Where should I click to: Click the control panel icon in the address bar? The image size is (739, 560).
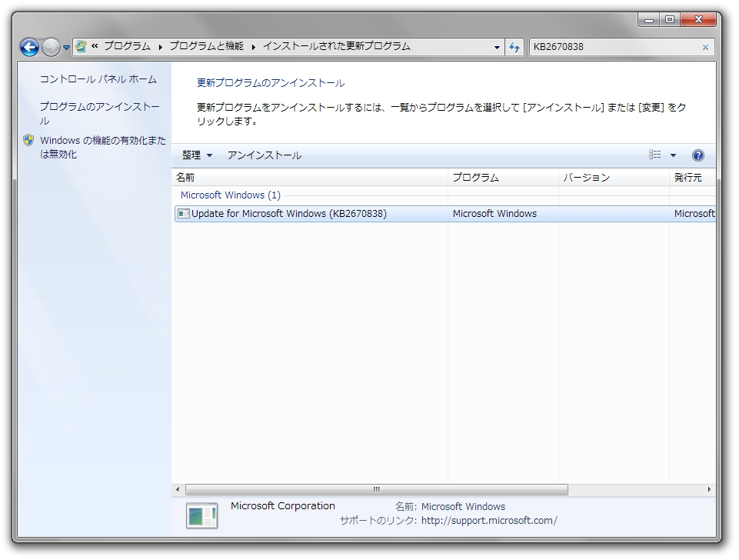coord(79,47)
